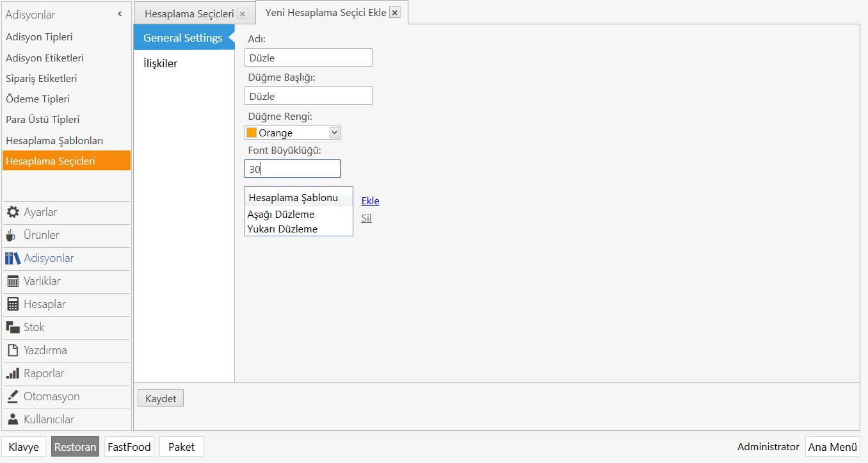Click the Ürünler coffee cup icon
The image size is (868, 463).
(11, 235)
